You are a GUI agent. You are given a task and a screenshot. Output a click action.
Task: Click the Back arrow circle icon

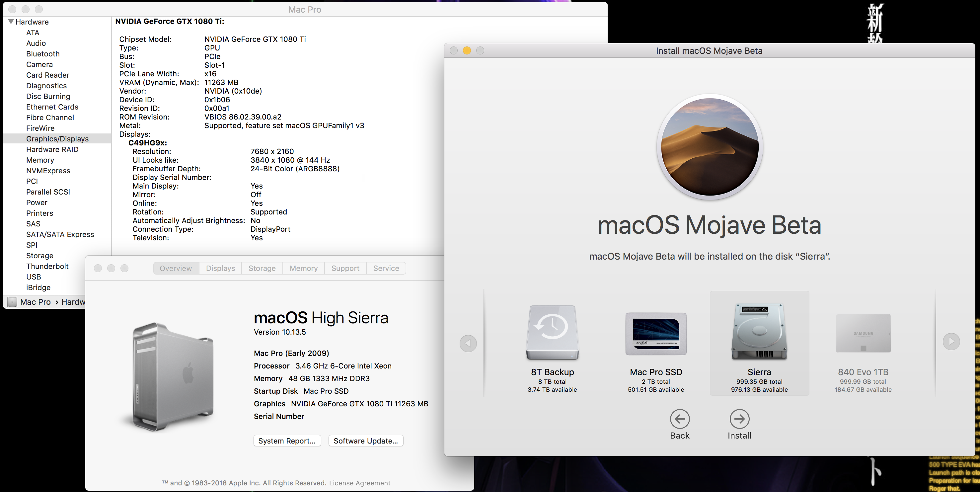point(679,419)
